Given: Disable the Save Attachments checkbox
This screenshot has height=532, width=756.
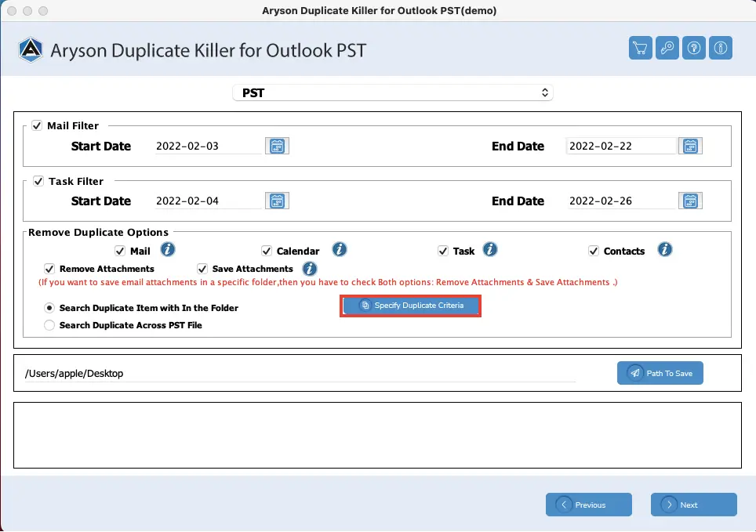Looking at the screenshot, I should tap(202, 269).
